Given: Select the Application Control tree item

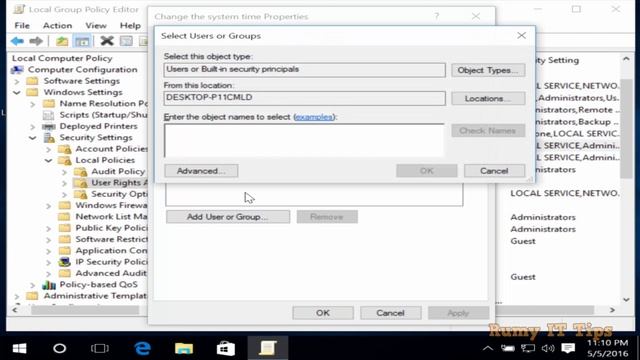Looking at the screenshot, I should tap(111, 251).
